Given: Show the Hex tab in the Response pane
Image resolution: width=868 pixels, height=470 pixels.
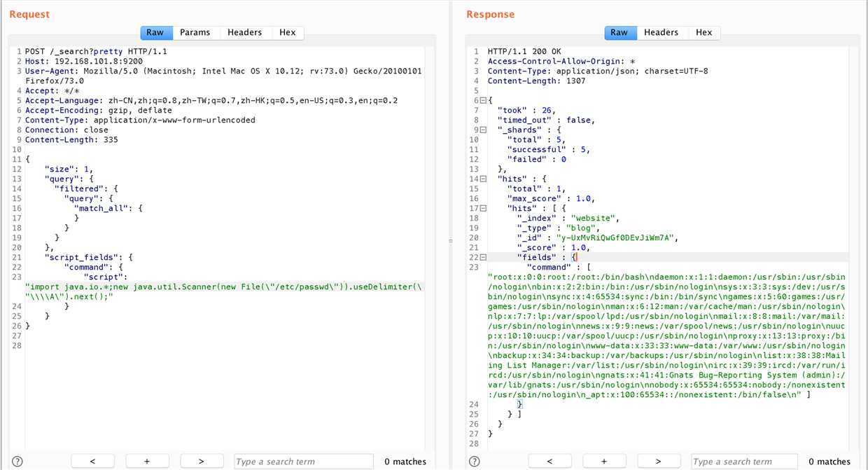Looking at the screenshot, I should pos(703,32).
